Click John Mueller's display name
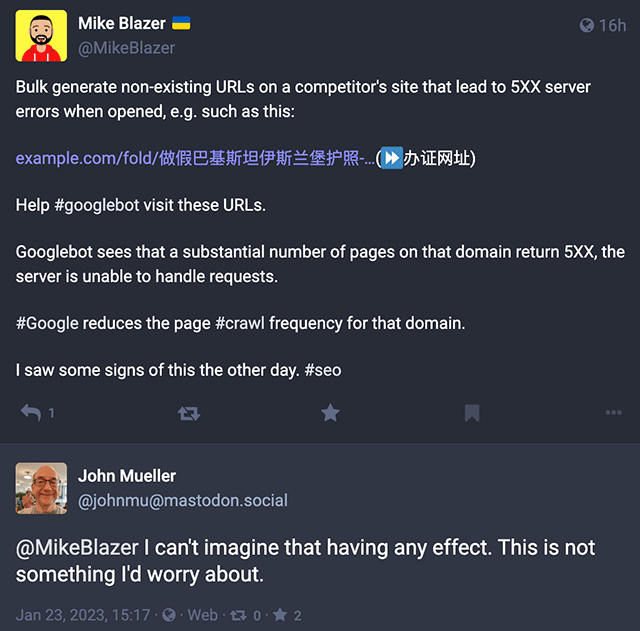640x631 pixels. pyautogui.click(x=127, y=476)
